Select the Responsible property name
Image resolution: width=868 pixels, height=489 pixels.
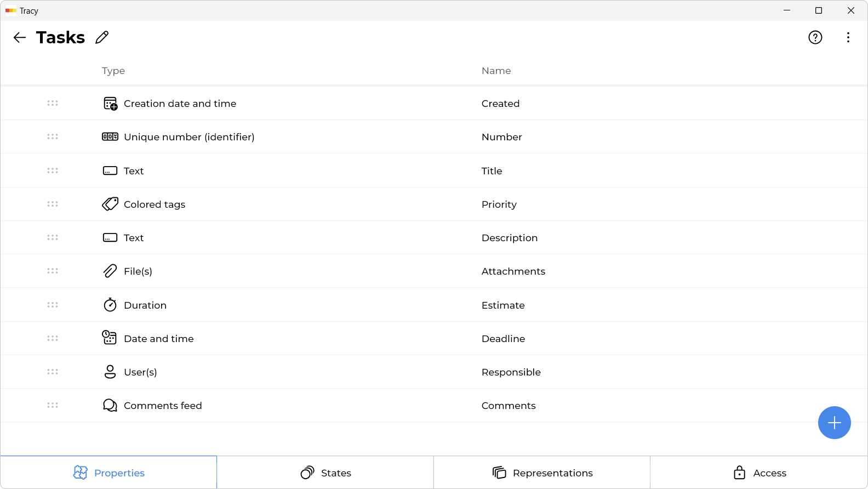511,372
